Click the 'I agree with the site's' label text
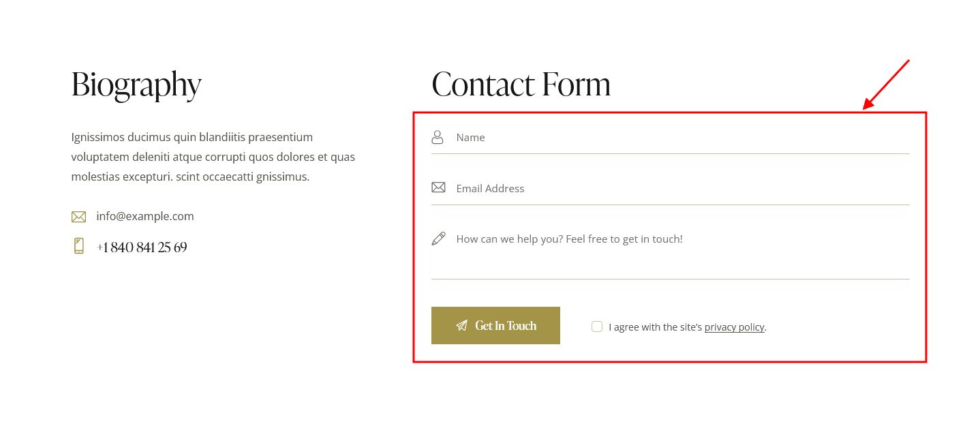Viewport: 980px width, 424px height. tap(655, 327)
